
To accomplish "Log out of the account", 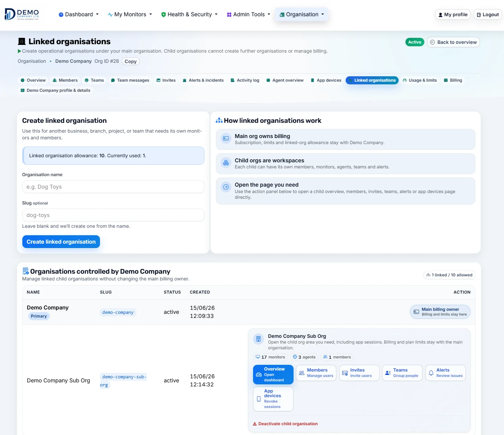I will click(x=488, y=15).
